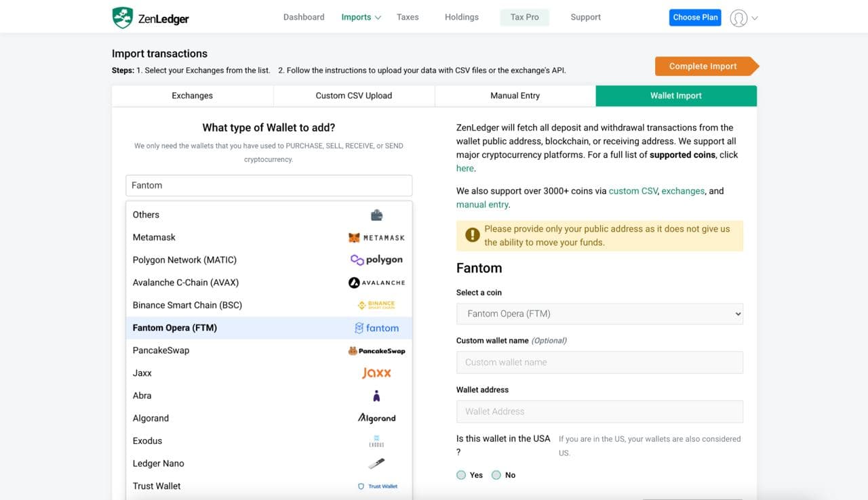The height and width of the screenshot is (500, 868).
Task: Expand the account menu chevron
Action: 755,18
